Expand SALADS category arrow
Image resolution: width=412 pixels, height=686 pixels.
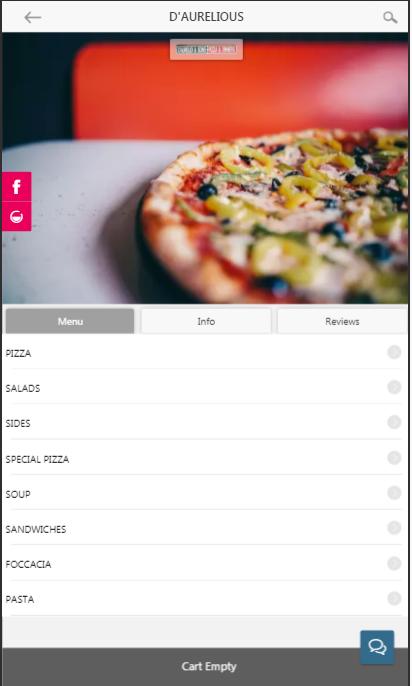coord(394,387)
